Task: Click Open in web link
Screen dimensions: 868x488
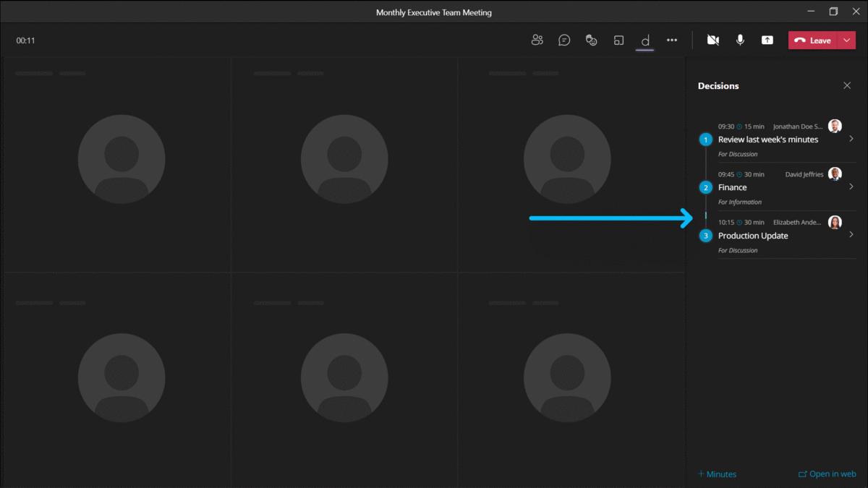Action: [827, 474]
